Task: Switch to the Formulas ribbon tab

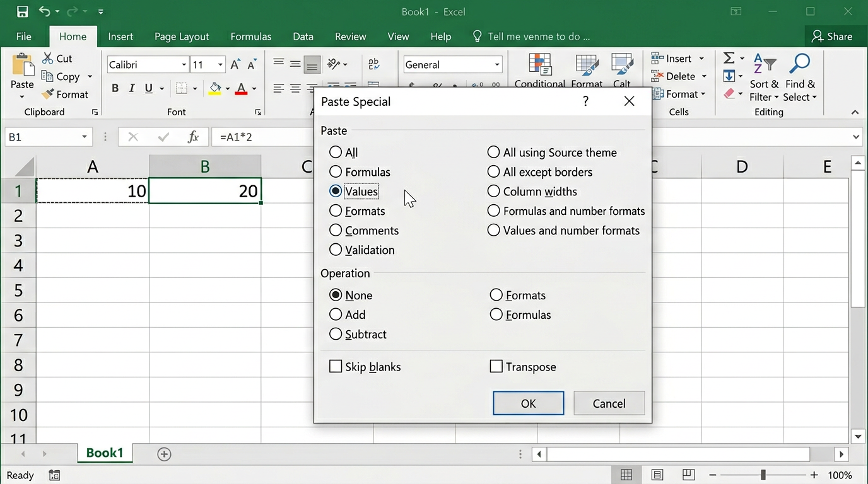Action: point(250,37)
